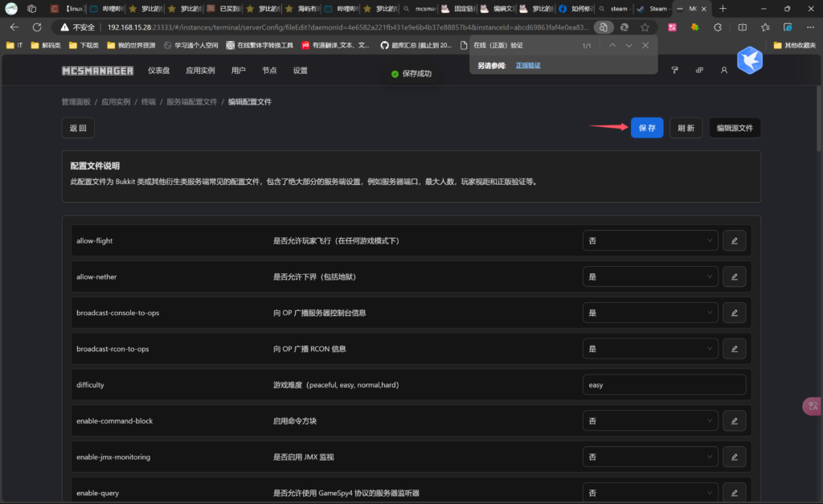Viewport: 823px width, 504px height.
Task: Expand the enable-query value dropdown
Action: point(650,492)
